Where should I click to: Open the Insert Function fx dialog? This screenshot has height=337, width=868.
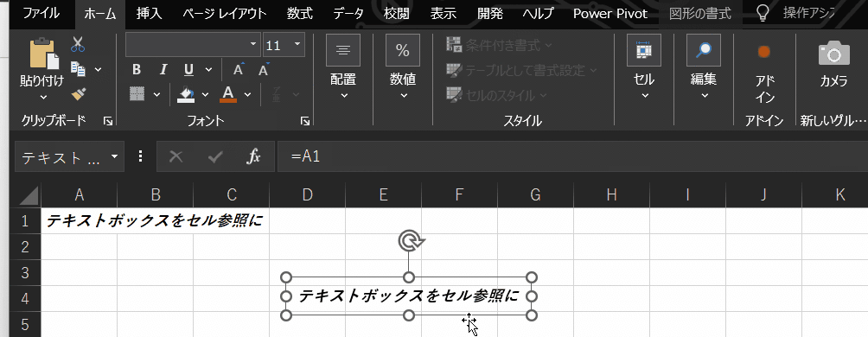pos(253,157)
